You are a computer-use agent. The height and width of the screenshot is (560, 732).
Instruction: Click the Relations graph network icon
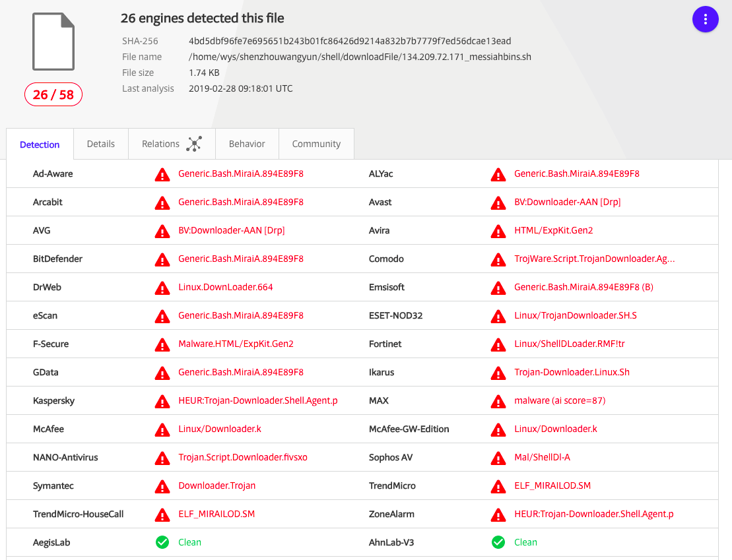pyautogui.click(x=194, y=144)
